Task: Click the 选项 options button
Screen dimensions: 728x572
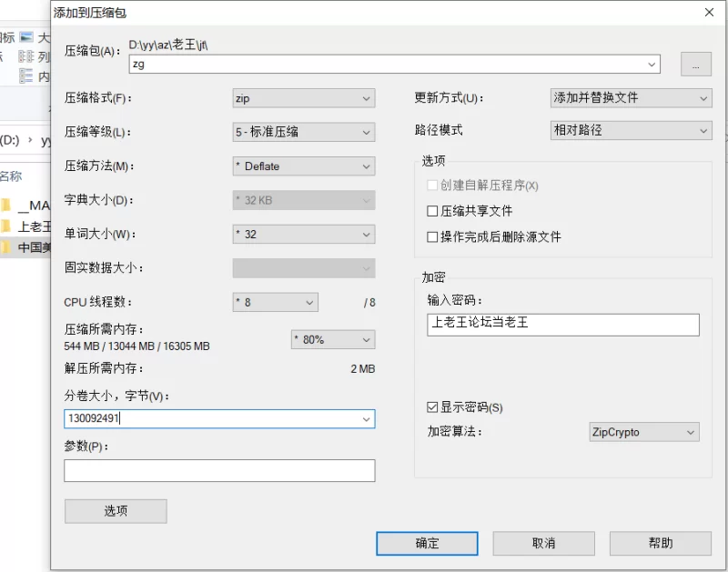Action: pos(116,511)
